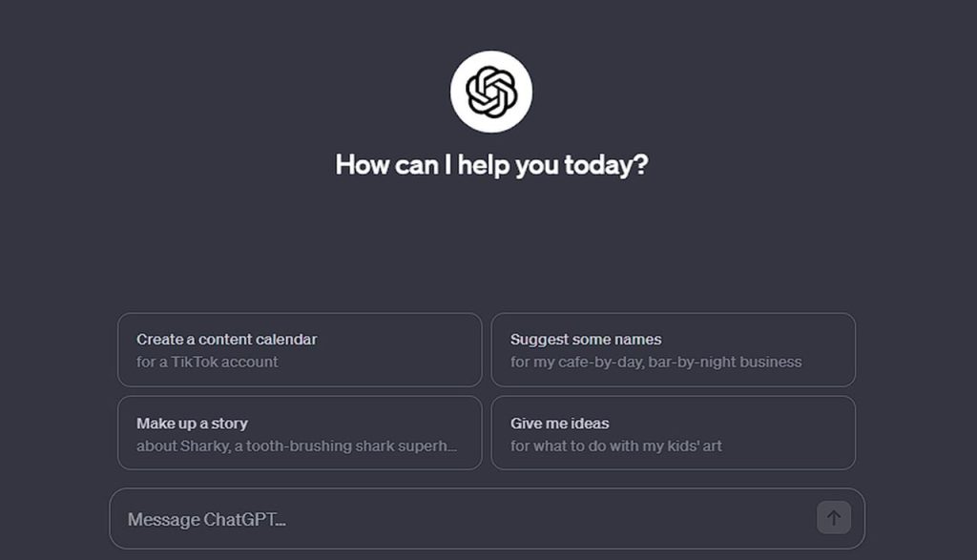
Task: Click the upward arrow glyph in the message box
Action: (834, 518)
